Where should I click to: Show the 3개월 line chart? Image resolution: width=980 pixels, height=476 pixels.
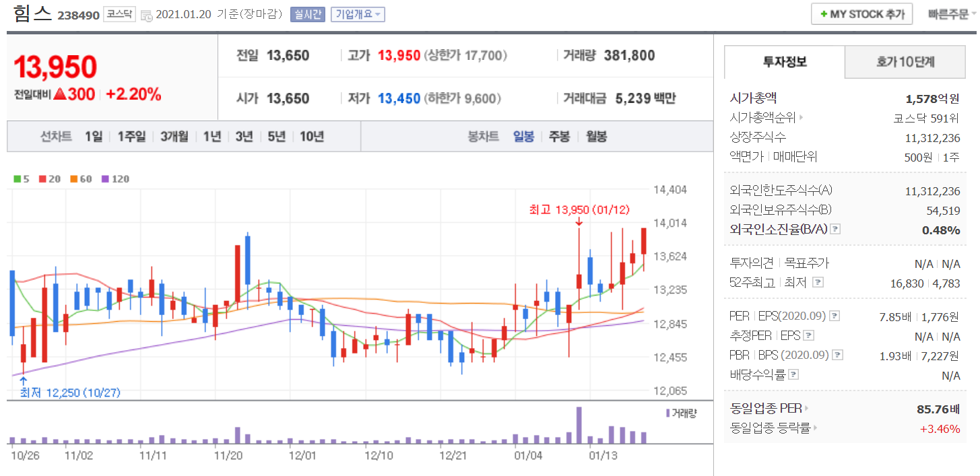coord(174,137)
